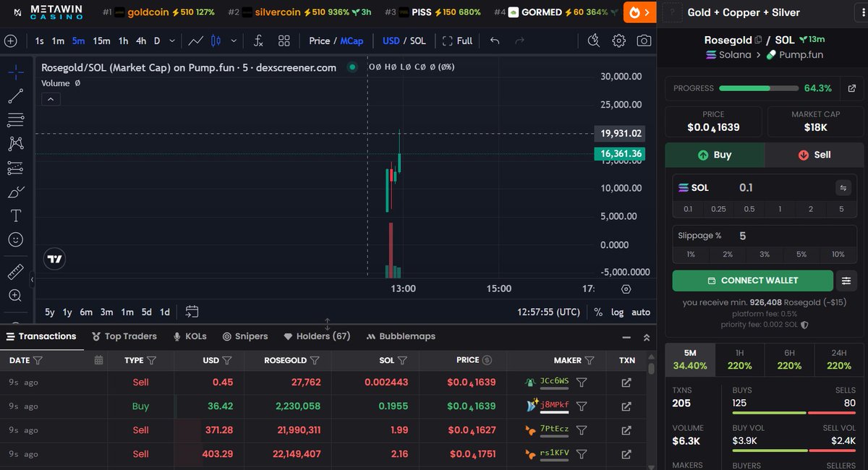Take a chart snapshot with camera icon
Image resolution: width=868 pixels, height=470 pixels.
click(644, 41)
